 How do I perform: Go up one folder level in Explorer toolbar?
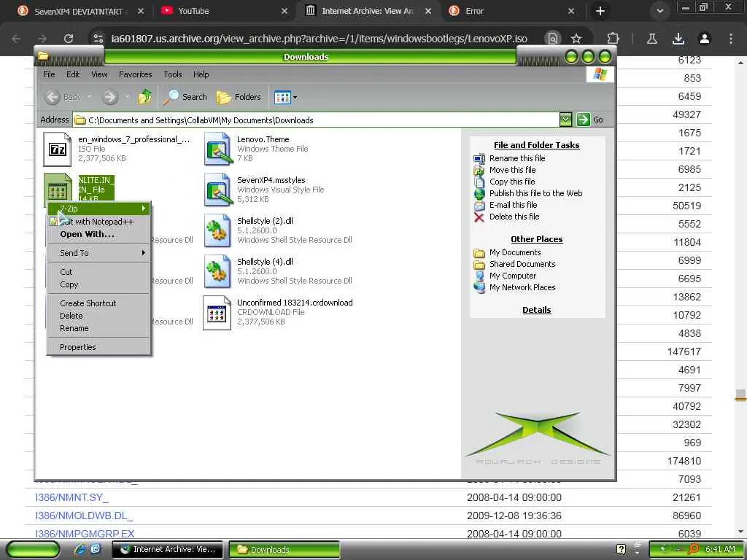click(x=144, y=97)
